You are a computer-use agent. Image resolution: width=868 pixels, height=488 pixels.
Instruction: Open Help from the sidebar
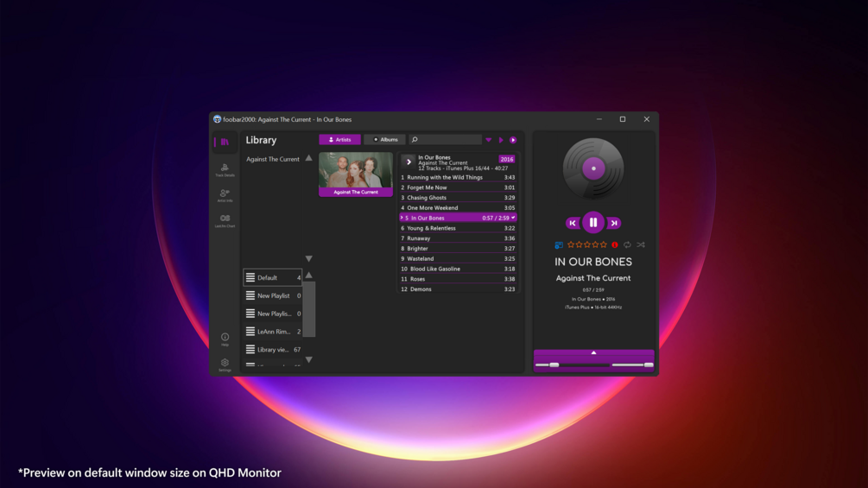(x=225, y=339)
